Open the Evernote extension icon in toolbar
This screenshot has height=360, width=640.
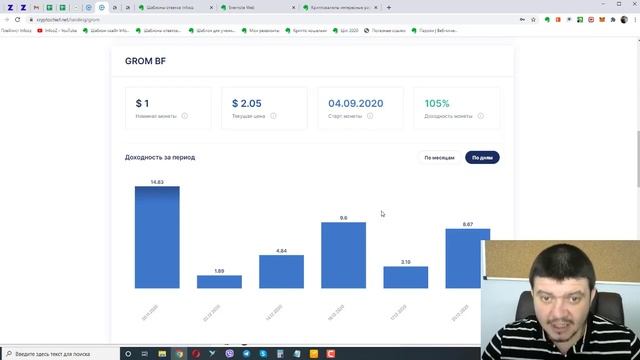[x=547, y=20]
